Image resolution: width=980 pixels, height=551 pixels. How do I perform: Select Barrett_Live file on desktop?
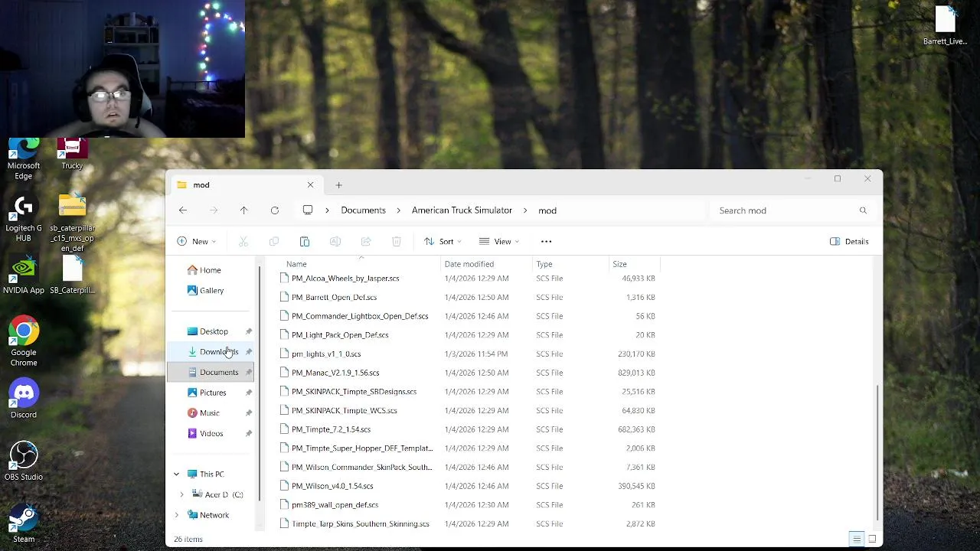tap(945, 26)
